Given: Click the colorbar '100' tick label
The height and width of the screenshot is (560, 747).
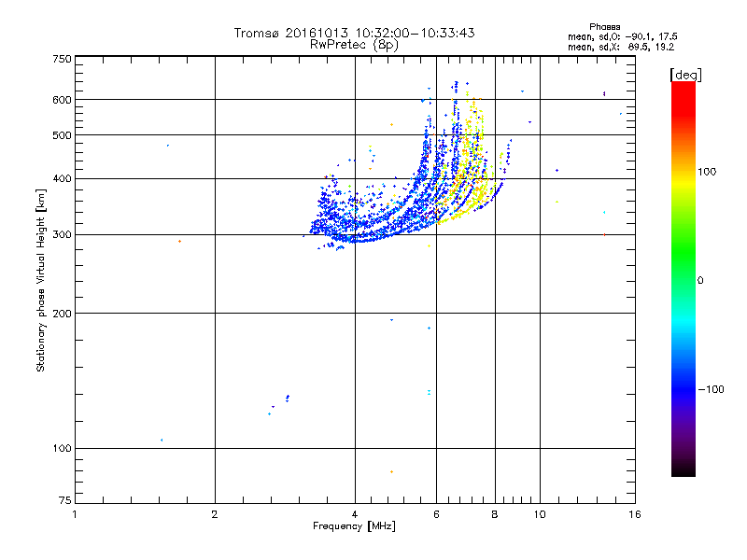Looking at the screenshot, I should (707, 172).
